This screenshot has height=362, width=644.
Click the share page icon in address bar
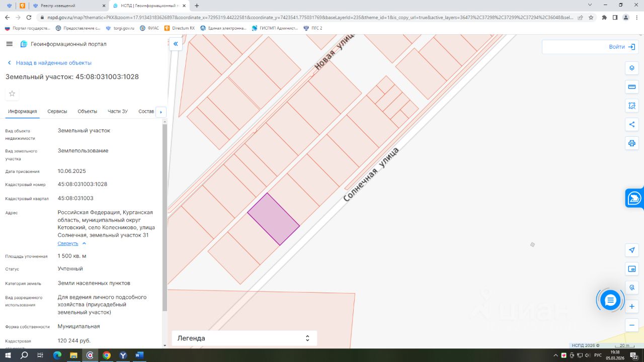[x=580, y=17]
